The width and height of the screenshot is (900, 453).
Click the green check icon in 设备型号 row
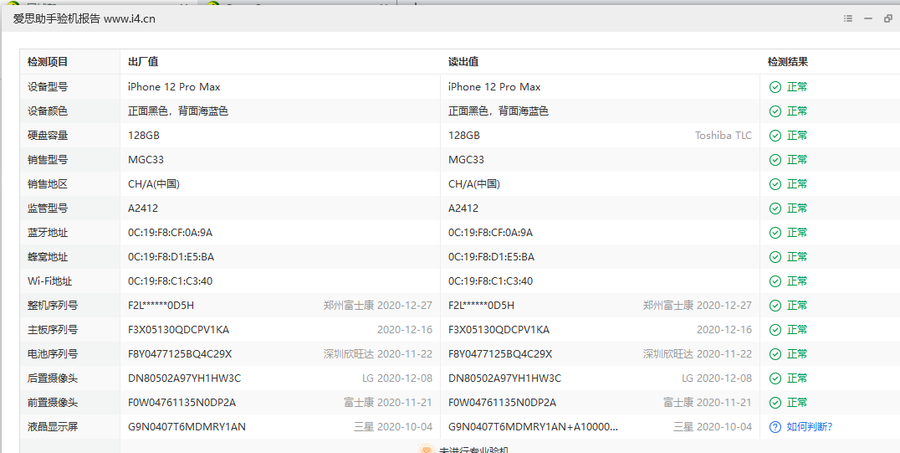pos(775,87)
